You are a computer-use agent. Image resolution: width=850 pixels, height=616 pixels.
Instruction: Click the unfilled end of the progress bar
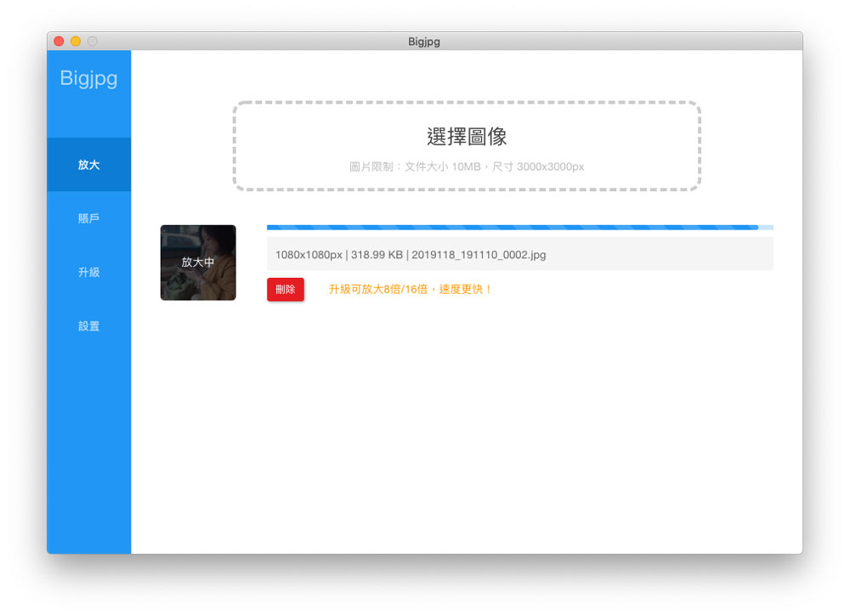tap(766, 228)
